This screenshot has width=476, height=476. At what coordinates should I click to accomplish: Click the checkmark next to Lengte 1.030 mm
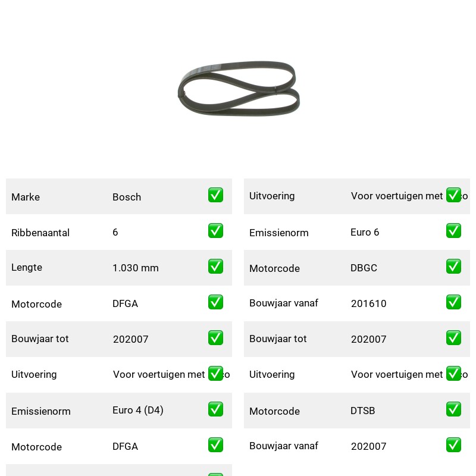[215, 266]
